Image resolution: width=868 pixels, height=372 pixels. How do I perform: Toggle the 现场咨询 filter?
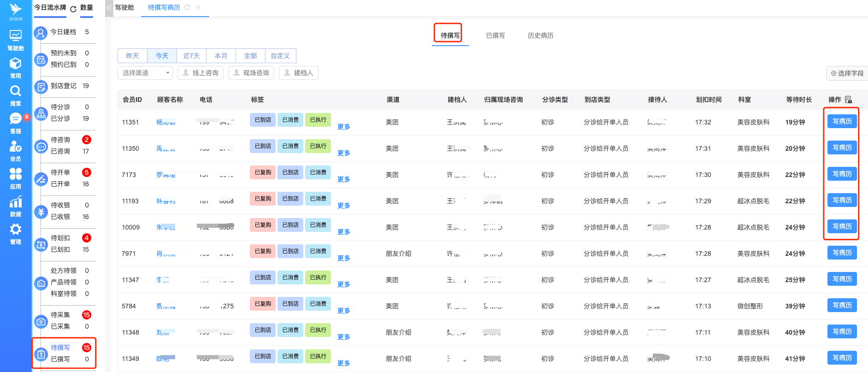point(251,73)
